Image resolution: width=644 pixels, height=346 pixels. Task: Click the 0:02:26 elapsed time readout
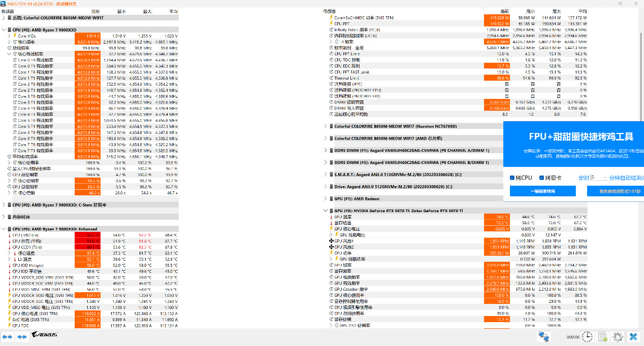pyautogui.click(x=572, y=336)
